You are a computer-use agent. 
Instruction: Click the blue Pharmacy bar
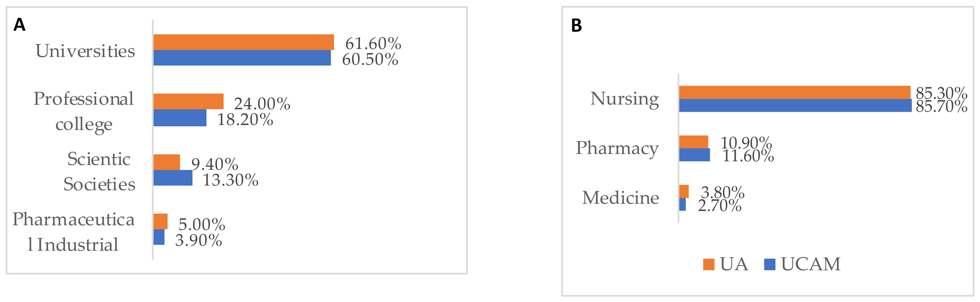pyautogui.click(x=694, y=155)
